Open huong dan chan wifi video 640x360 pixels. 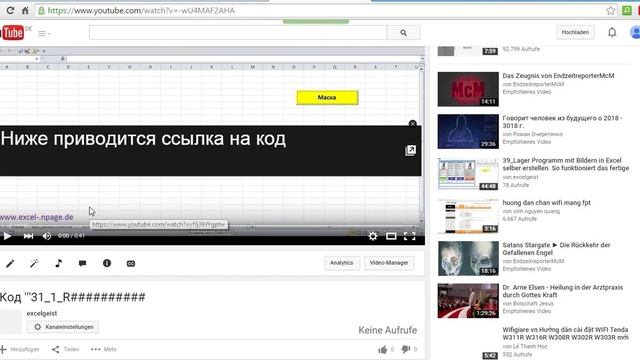tap(547, 203)
